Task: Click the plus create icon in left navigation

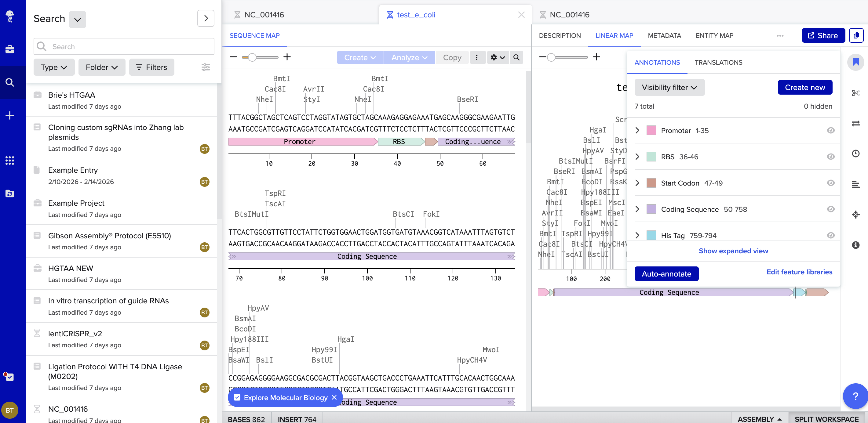Action: (x=10, y=116)
